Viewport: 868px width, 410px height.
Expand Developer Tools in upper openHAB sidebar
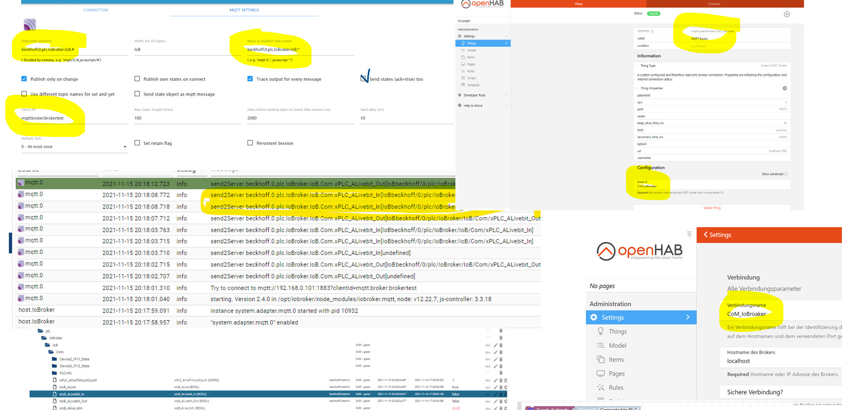483,95
